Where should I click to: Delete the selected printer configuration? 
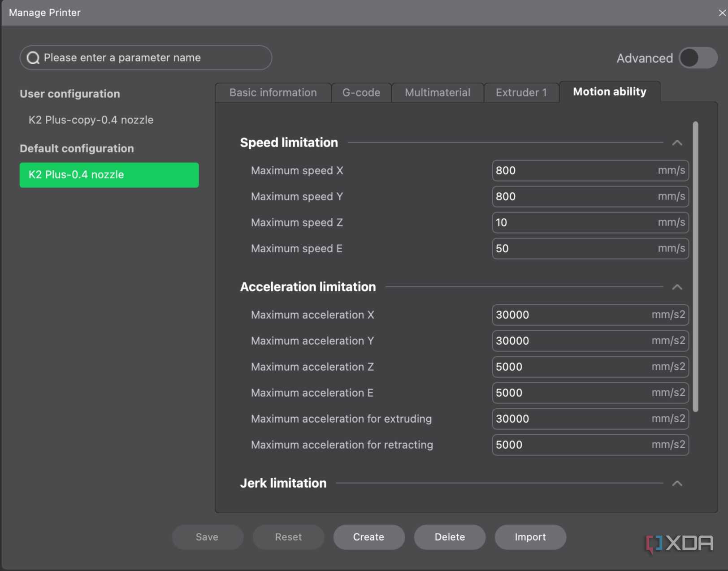[450, 537]
